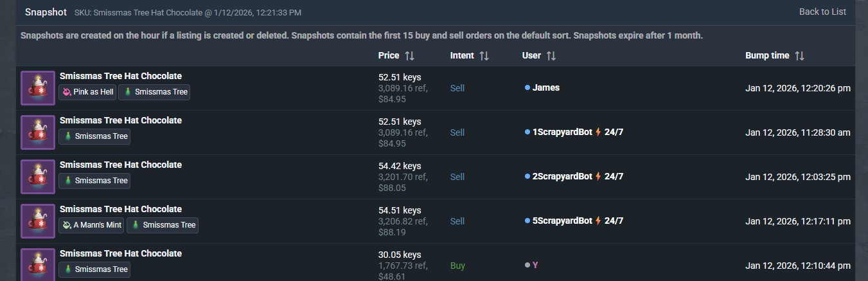Click lightning bolt icon beside 1ScrapyardBot
Image resolution: width=868 pixels, height=281 pixels.
click(x=598, y=132)
